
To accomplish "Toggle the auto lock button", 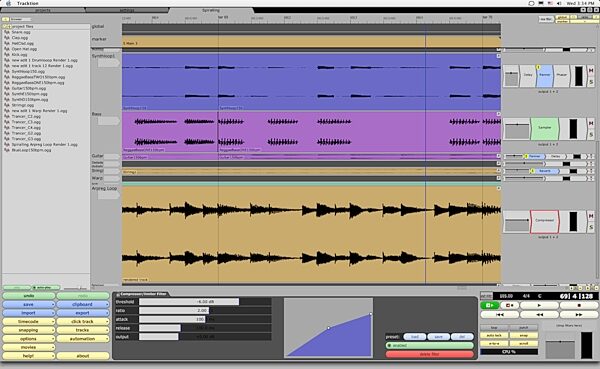I will pyautogui.click(x=494, y=336).
